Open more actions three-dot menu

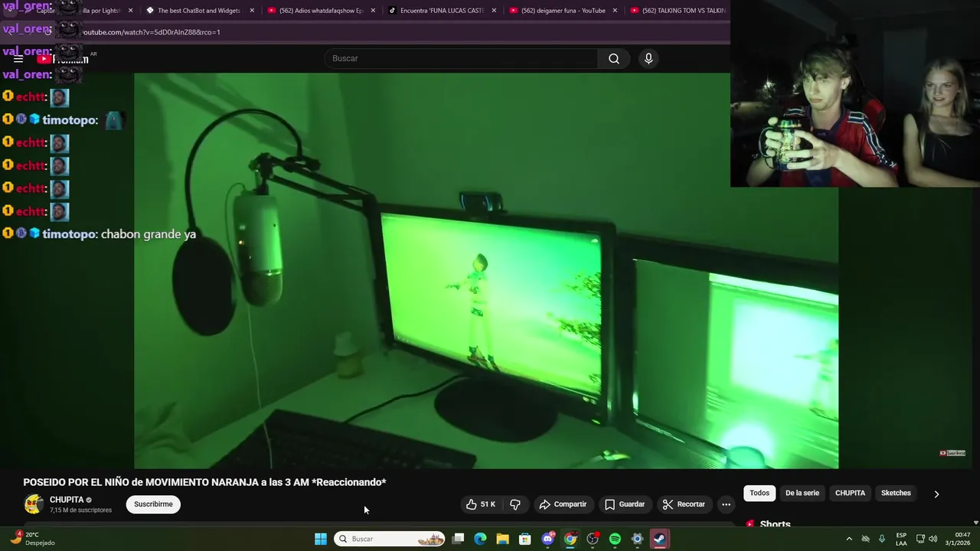click(726, 504)
